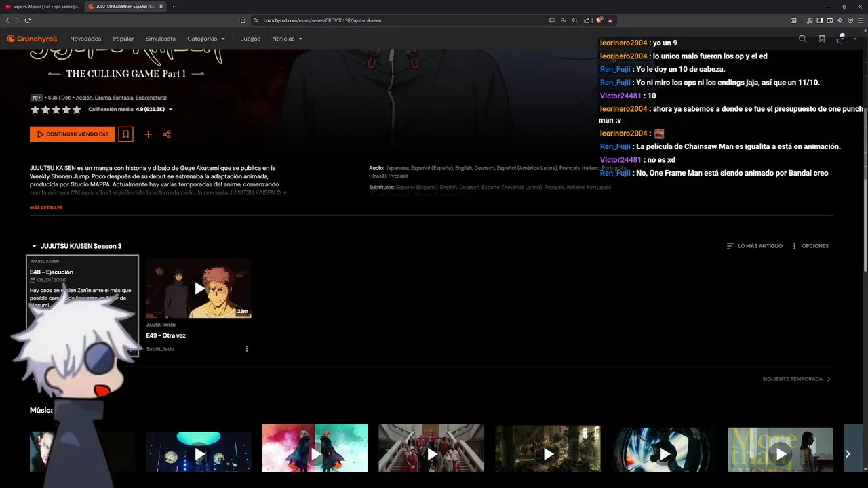Play the music video with blue moons stage
Image resolution: width=868 pixels, height=488 pixels.
tap(199, 453)
